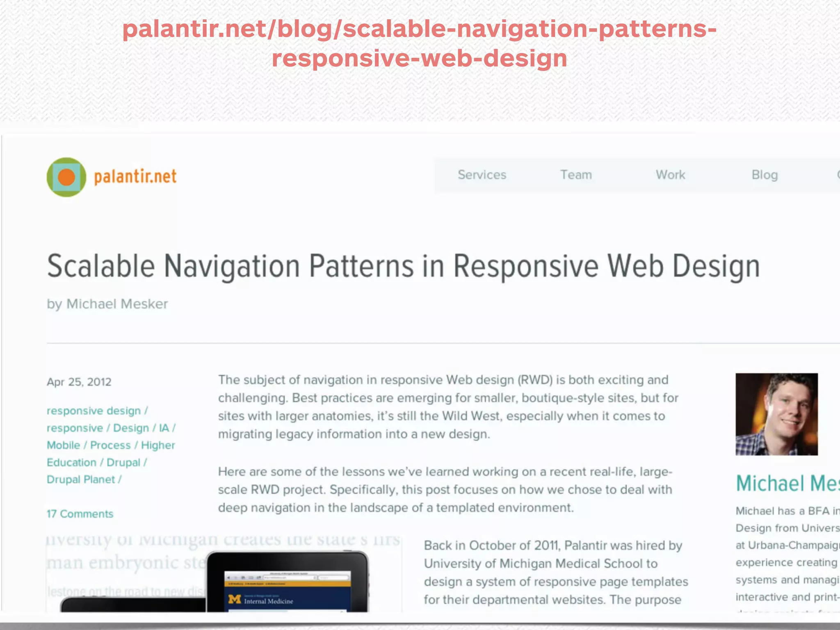The height and width of the screenshot is (630, 840).
Task: Click the date Apr 25, 2012
Action: click(79, 382)
